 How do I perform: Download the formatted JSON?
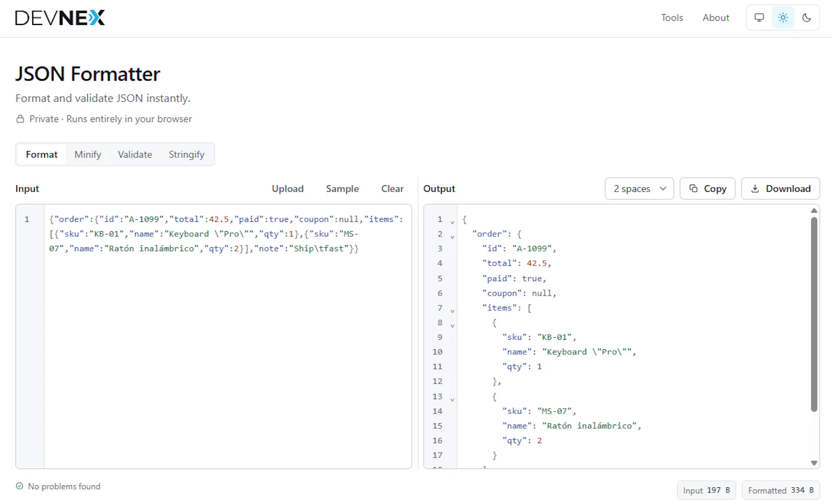pyautogui.click(x=780, y=189)
